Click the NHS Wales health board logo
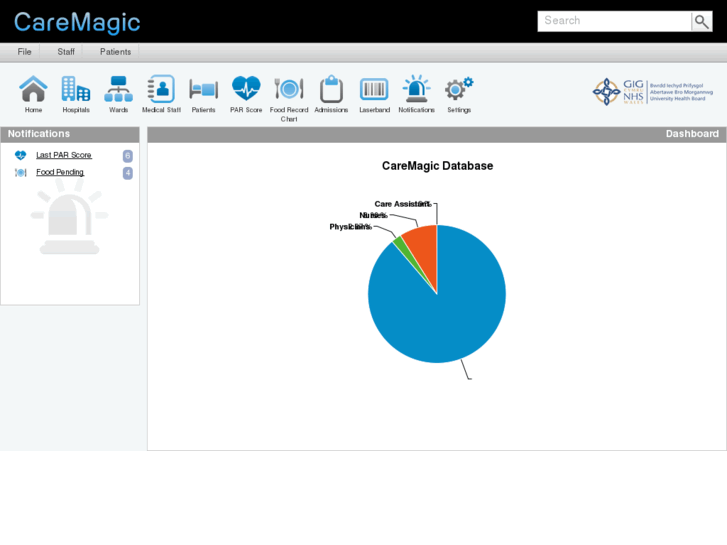The image size is (727, 545). point(653,92)
